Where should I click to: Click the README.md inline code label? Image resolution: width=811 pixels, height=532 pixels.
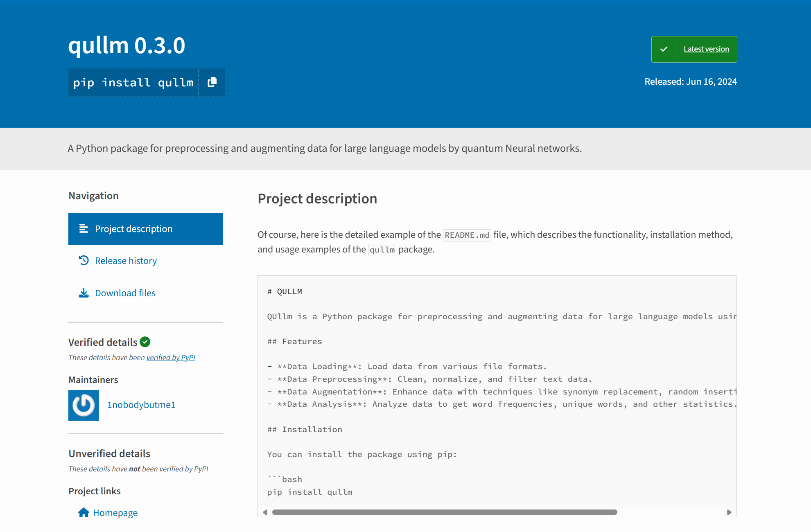(x=467, y=235)
